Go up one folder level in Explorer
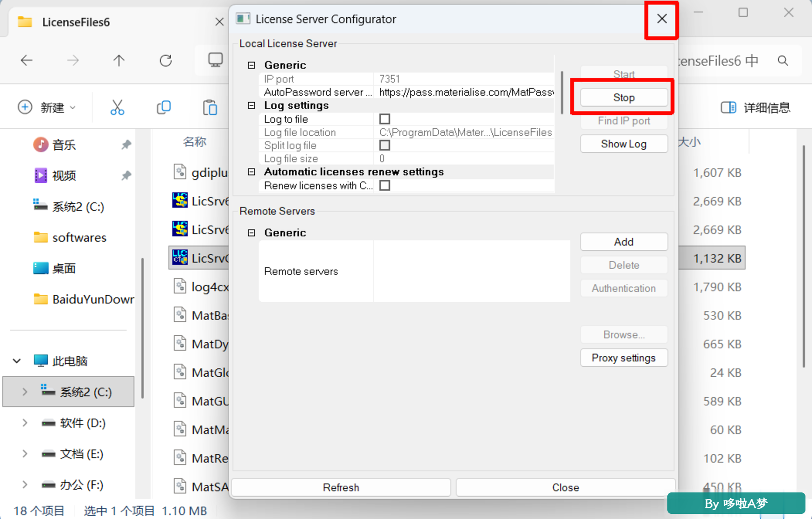The image size is (812, 519). point(119,60)
